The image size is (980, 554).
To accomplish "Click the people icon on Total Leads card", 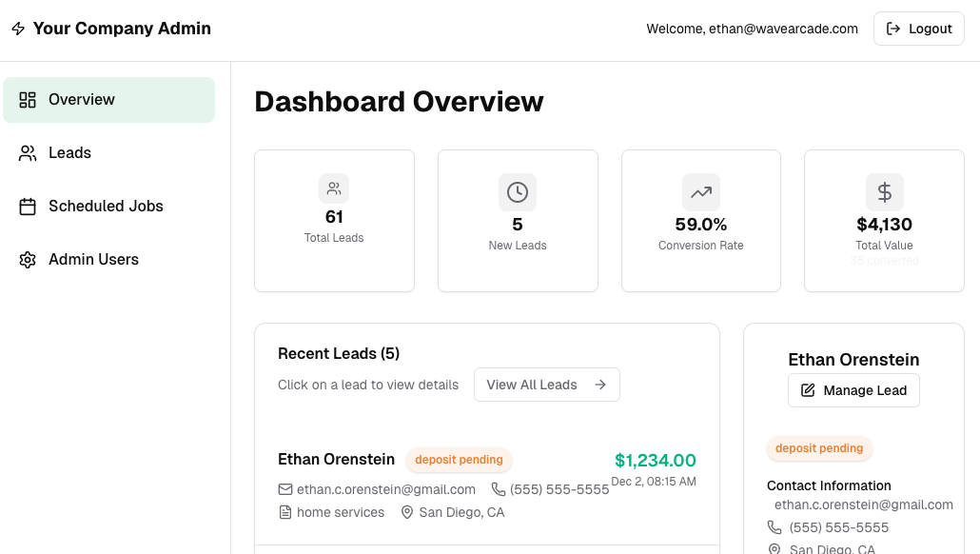I will point(334,188).
